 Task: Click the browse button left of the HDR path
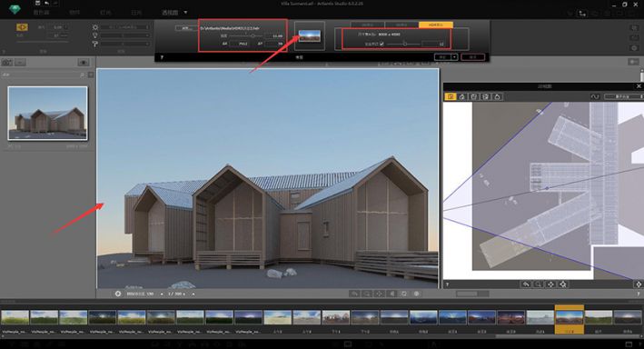point(185,28)
